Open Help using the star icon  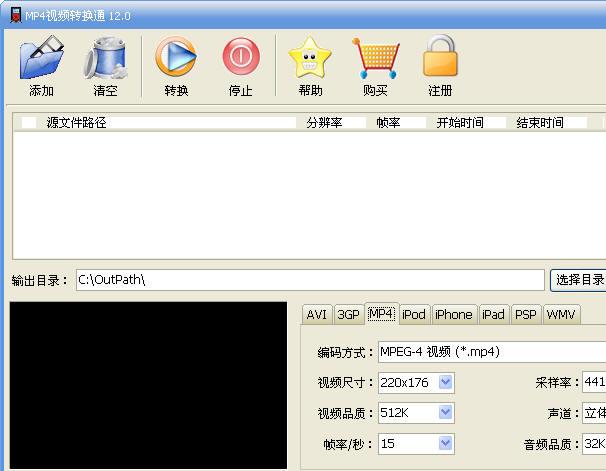coord(310,59)
